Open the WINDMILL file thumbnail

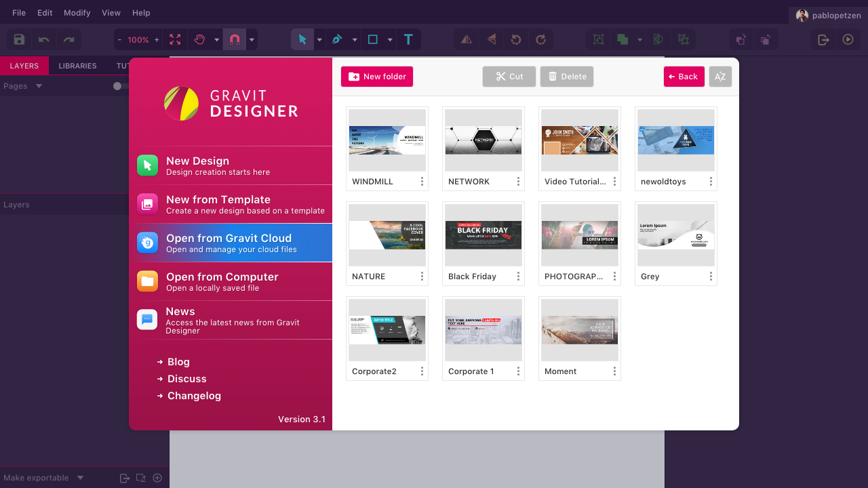pos(387,140)
